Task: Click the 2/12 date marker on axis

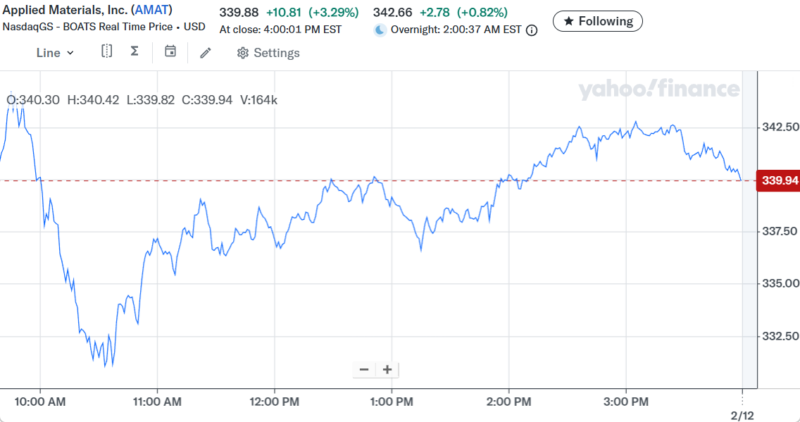Action: coord(742,413)
